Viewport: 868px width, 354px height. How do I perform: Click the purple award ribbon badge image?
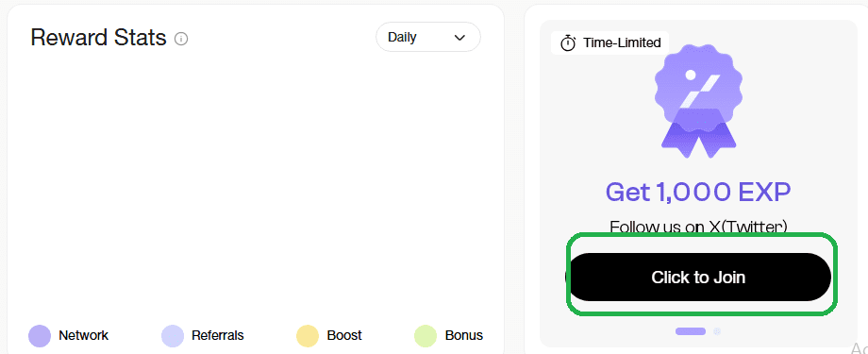(x=698, y=101)
